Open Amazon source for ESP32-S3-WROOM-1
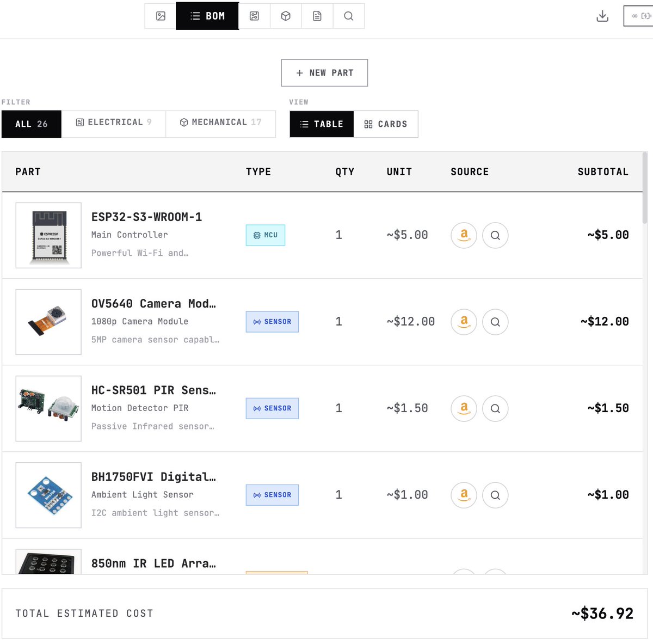 pyautogui.click(x=464, y=235)
